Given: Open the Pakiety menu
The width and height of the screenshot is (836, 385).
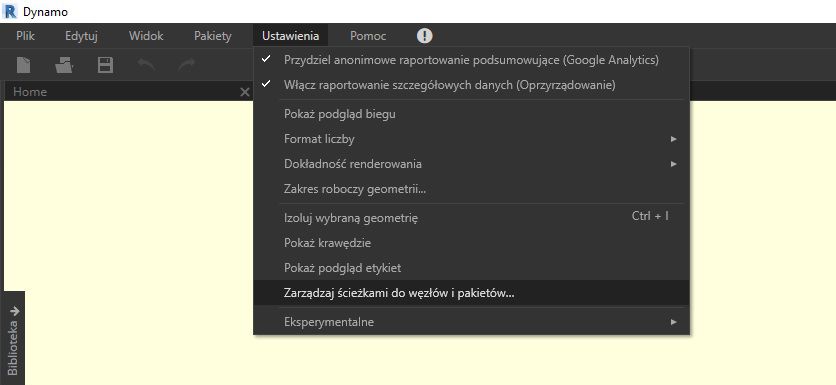Looking at the screenshot, I should 213,36.
